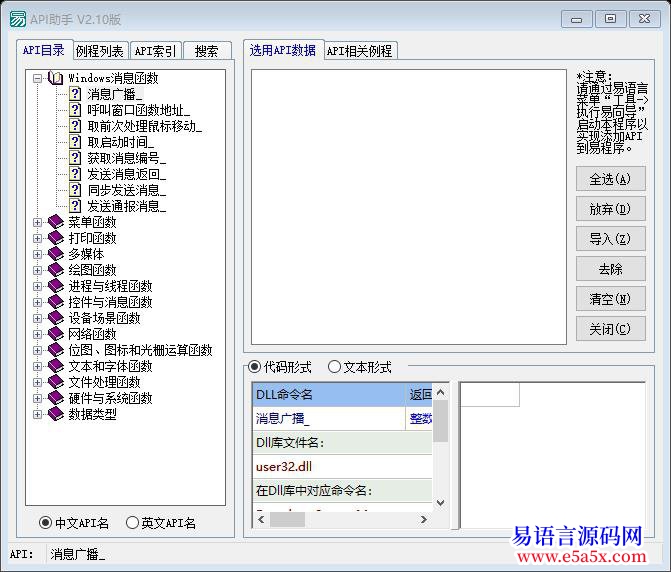Collapse the Windows消息函数 tree node
The width and height of the screenshot is (671, 572).
(38, 78)
